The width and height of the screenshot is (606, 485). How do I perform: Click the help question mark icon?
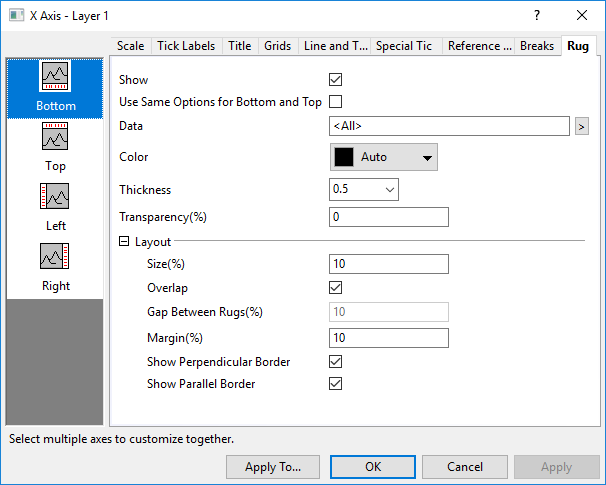click(537, 15)
